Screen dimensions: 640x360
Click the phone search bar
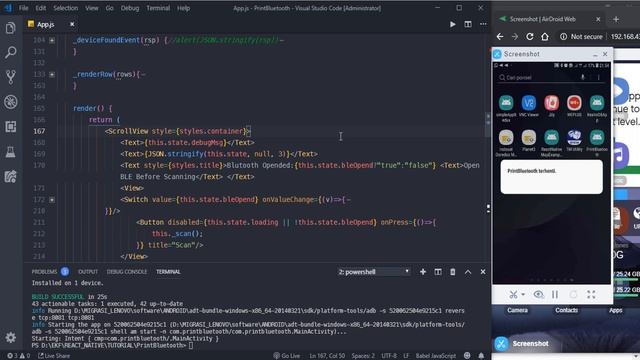pos(551,78)
